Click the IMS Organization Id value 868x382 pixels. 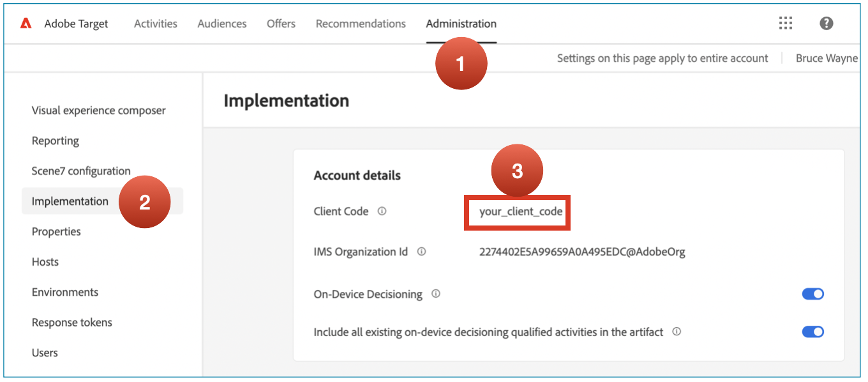[582, 252]
